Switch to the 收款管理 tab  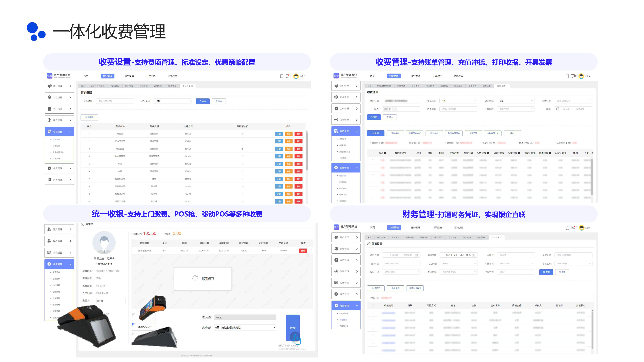(467, 238)
